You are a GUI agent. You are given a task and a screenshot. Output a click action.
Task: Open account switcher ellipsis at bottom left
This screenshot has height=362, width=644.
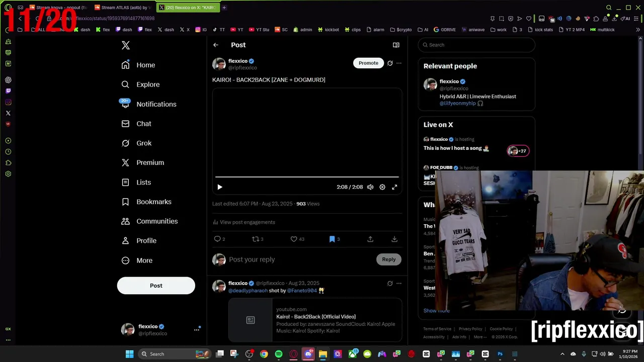[197, 330]
